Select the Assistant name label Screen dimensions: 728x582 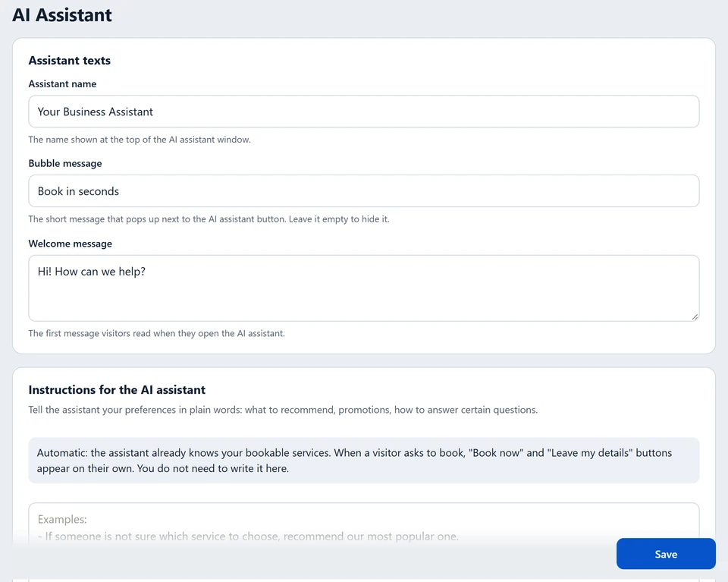[63, 84]
